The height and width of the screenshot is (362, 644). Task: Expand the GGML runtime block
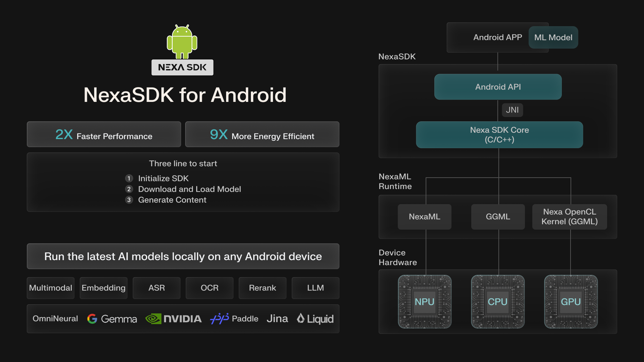(x=498, y=217)
